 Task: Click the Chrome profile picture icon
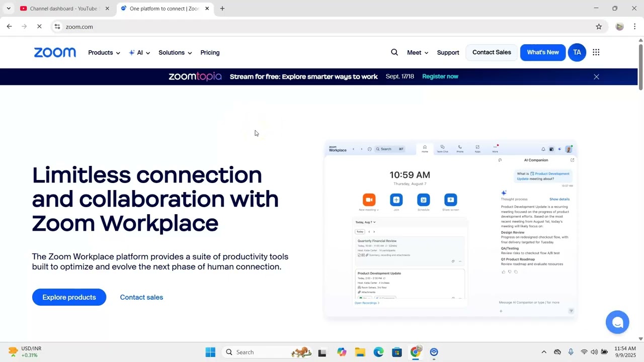620,27
